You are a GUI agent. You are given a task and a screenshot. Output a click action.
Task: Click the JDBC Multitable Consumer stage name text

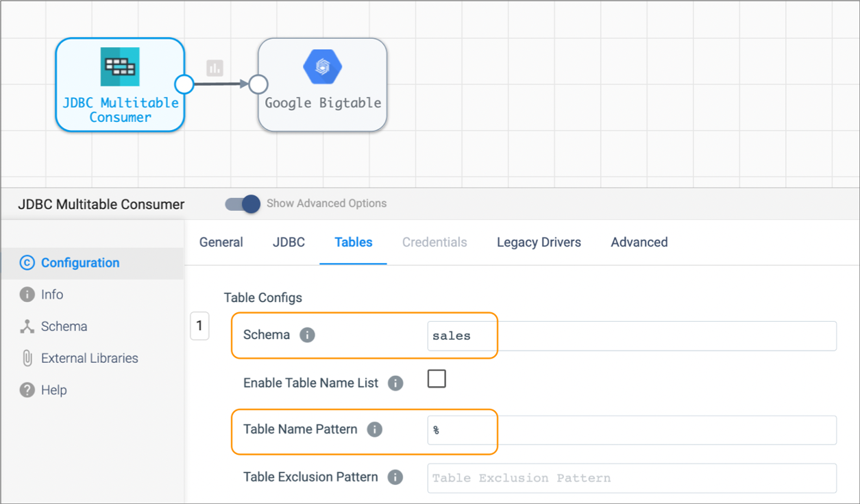pyautogui.click(x=121, y=110)
